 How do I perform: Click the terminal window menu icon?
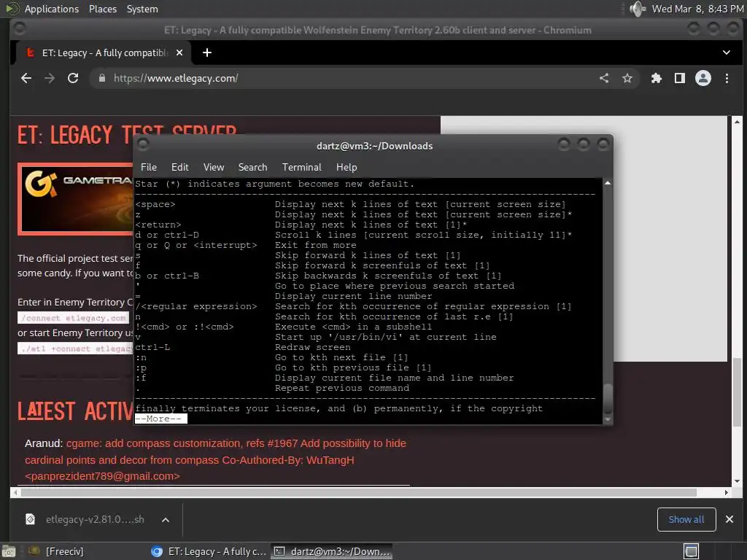point(143,144)
